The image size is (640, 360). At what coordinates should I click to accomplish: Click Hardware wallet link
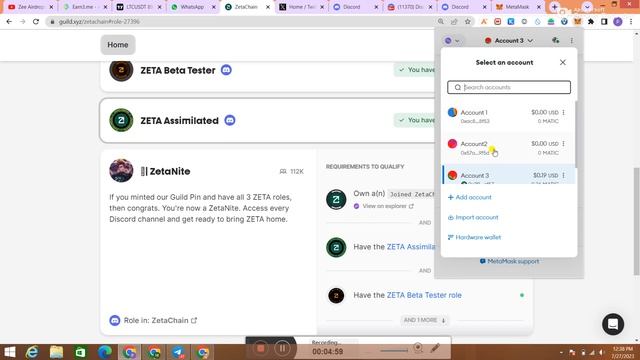point(474,237)
